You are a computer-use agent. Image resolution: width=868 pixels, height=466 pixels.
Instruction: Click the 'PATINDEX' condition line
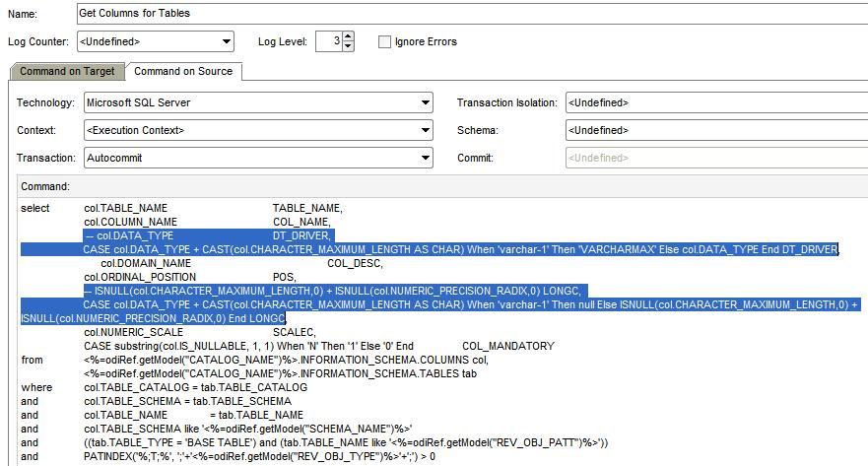pyautogui.click(x=260, y=457)
